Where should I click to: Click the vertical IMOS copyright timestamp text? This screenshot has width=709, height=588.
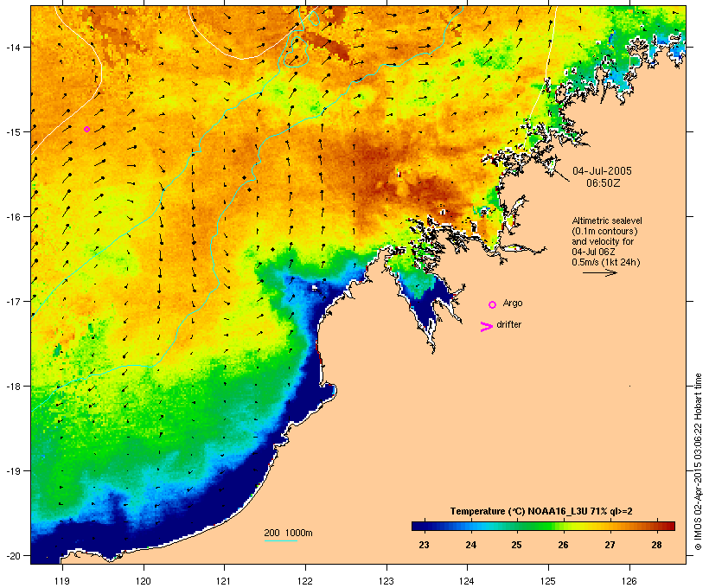(x=698, y=462)
